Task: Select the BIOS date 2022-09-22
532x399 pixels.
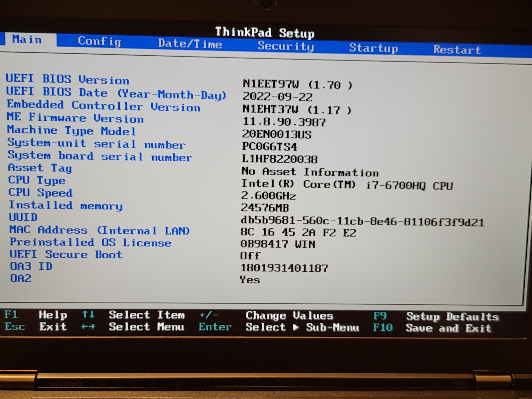Action: point(277,97)
